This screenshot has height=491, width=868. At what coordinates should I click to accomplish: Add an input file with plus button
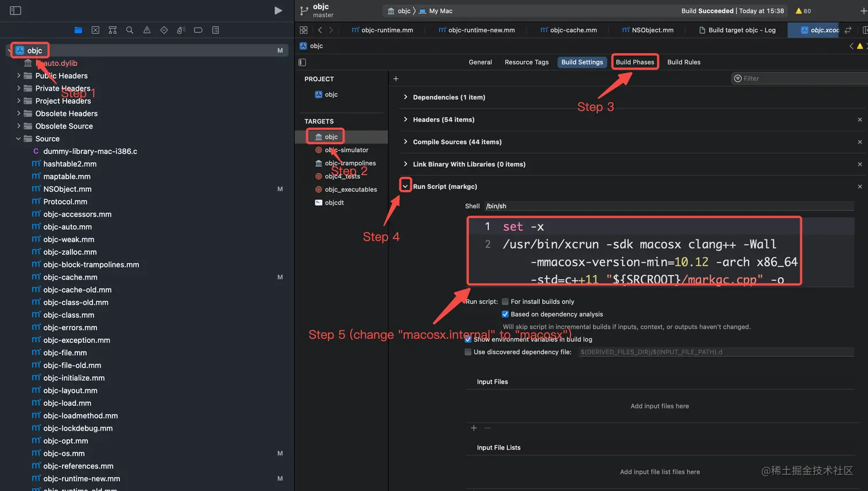474,428
